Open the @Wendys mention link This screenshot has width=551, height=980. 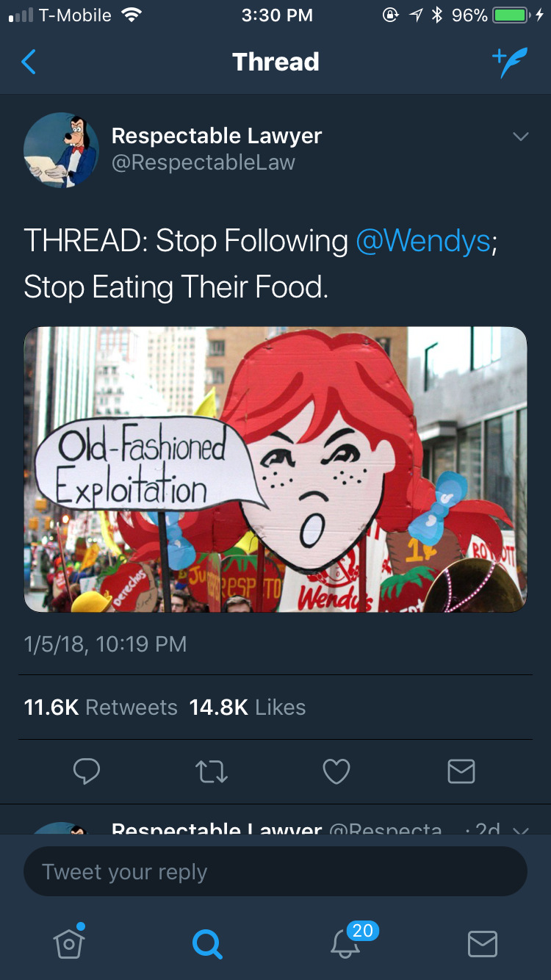[423, 241]
